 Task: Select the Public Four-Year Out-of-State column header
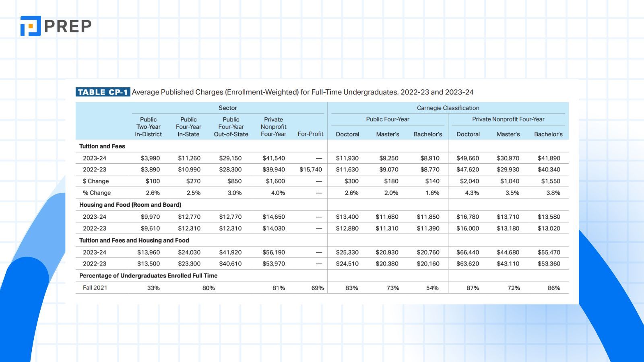(231, 127)
